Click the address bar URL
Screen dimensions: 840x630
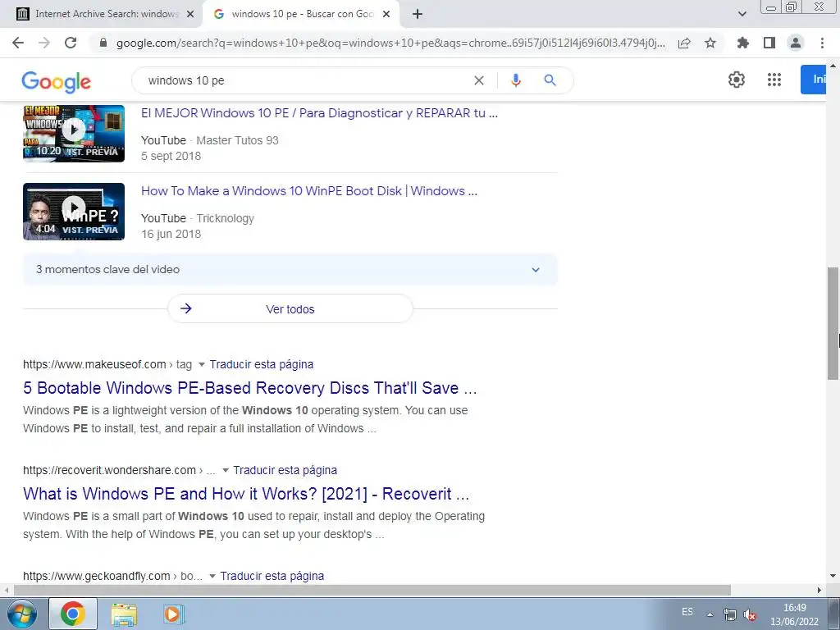click(x=391, y=43)
